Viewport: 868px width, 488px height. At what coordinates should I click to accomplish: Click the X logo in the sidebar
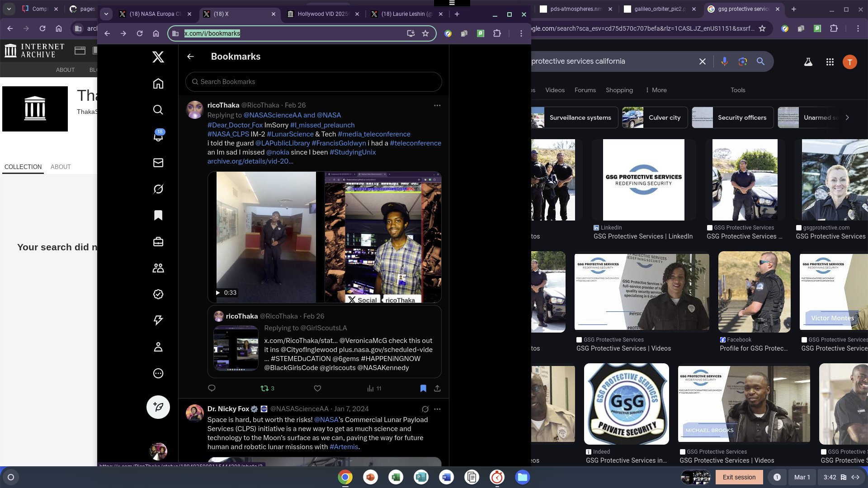pyautogui.click(x=158, y=57)
